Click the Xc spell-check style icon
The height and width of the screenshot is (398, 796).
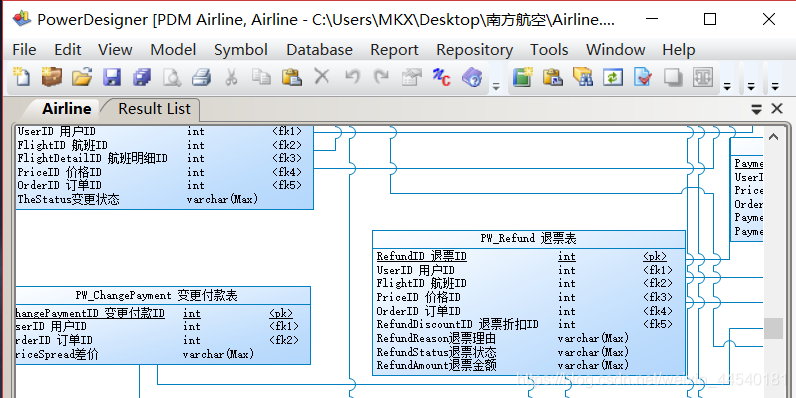(x=441, y=77)
